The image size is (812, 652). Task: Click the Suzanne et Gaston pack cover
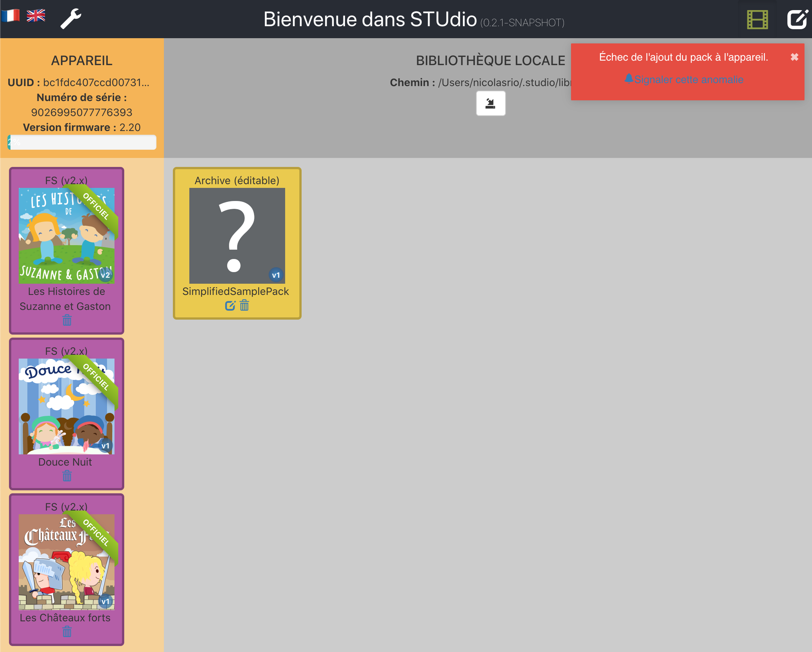point(66,235)
